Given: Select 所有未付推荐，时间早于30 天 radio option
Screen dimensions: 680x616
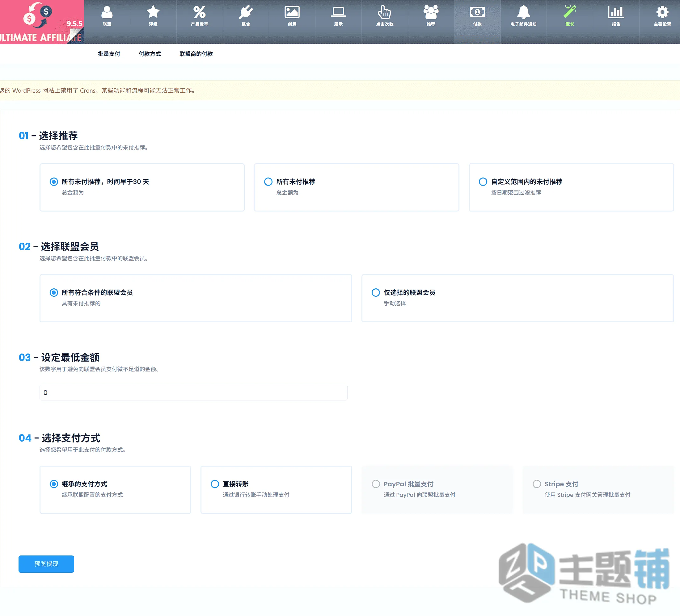Looking at the screenshot, I should [54, 182].
